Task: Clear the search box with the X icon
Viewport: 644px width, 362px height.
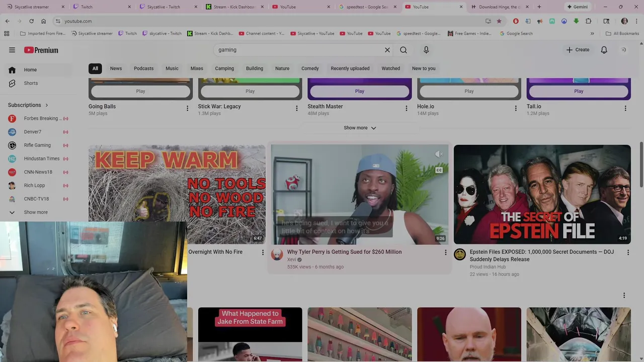Action: 387,50
